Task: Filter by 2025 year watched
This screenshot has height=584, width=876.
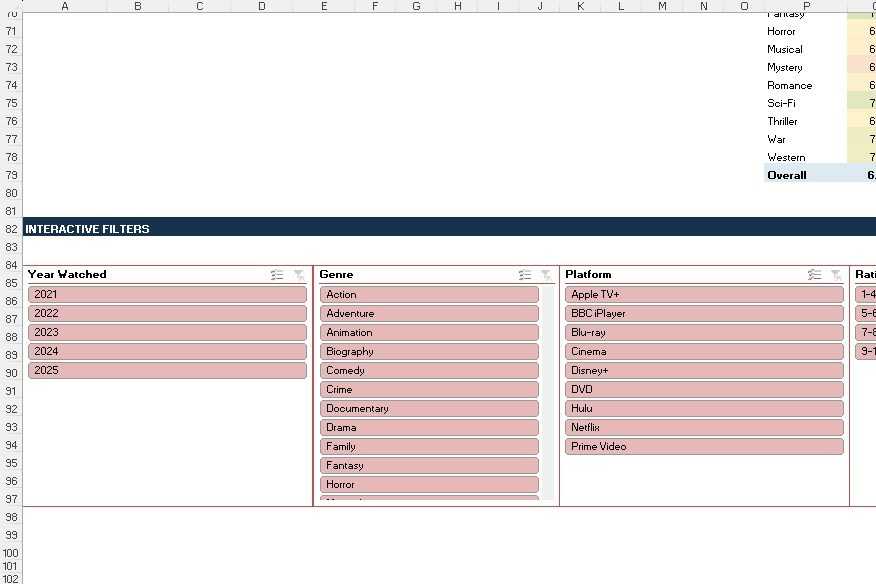Action: tap(168, 371)
